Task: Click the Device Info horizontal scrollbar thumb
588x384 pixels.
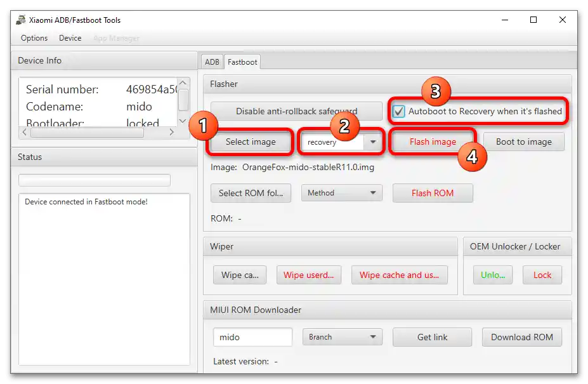Action: click(87, 133)
